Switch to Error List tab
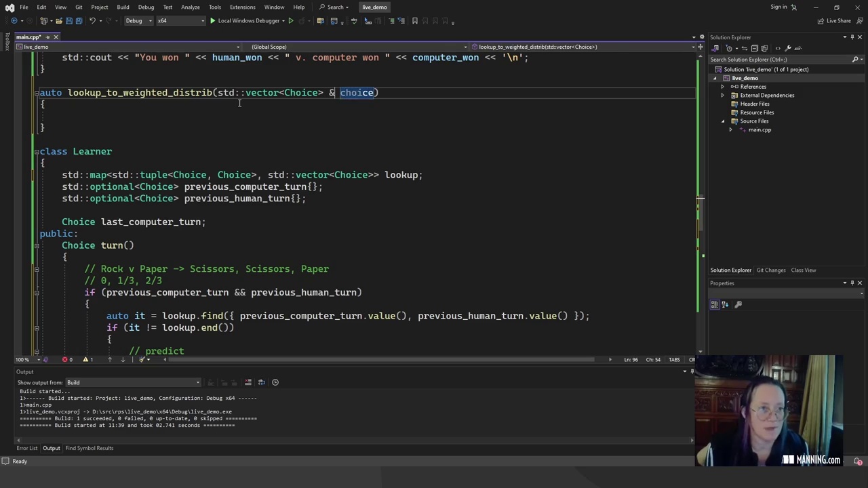 tap(27, 448)
